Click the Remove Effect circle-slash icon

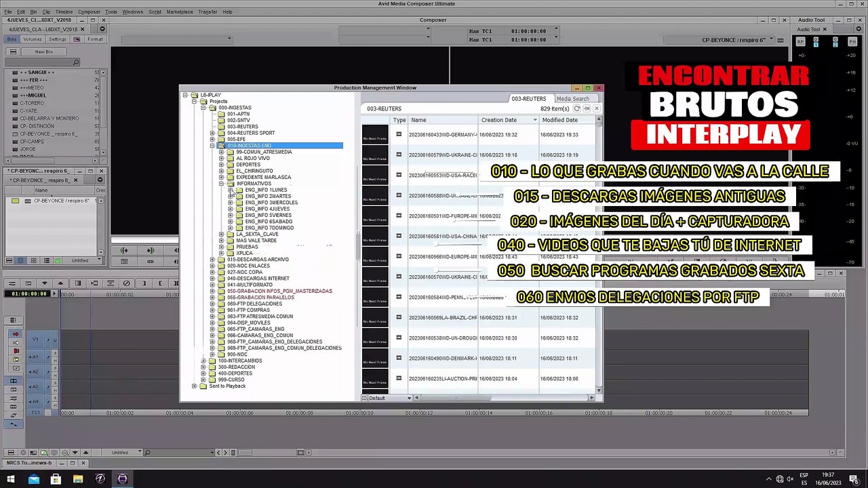tap(126, 283)
